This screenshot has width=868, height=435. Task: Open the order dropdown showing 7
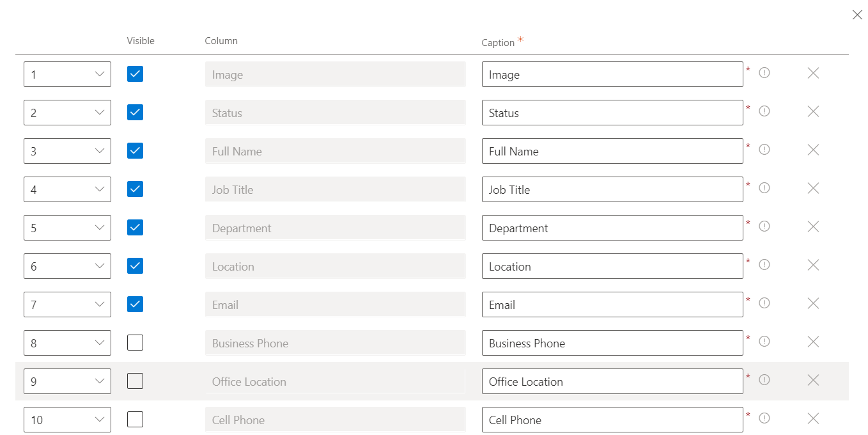67,304
